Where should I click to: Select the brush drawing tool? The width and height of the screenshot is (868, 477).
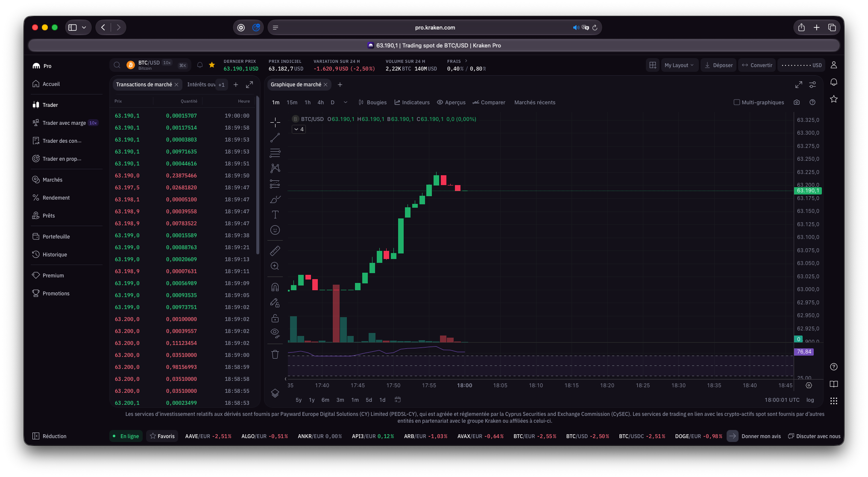click(275, 199)
